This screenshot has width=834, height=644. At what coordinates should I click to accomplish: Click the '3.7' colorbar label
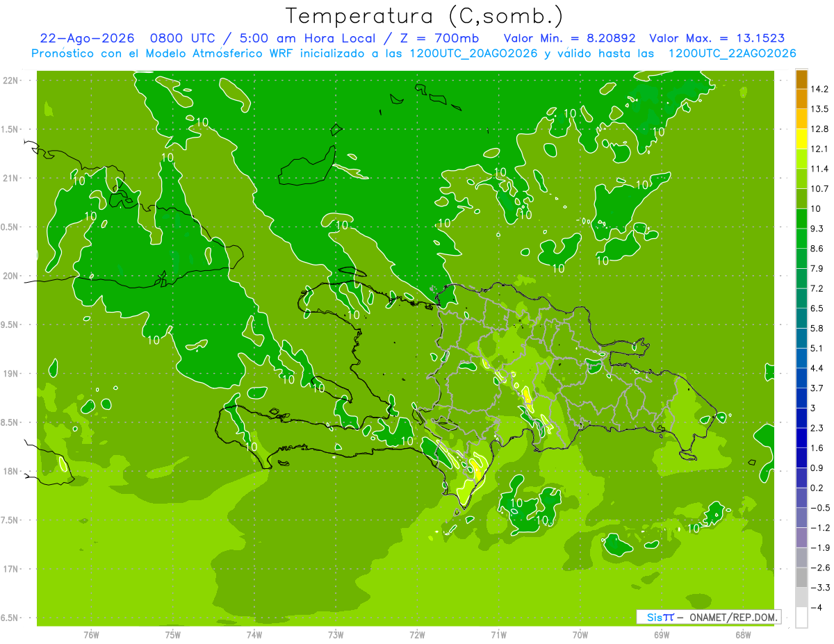point(818,388)
